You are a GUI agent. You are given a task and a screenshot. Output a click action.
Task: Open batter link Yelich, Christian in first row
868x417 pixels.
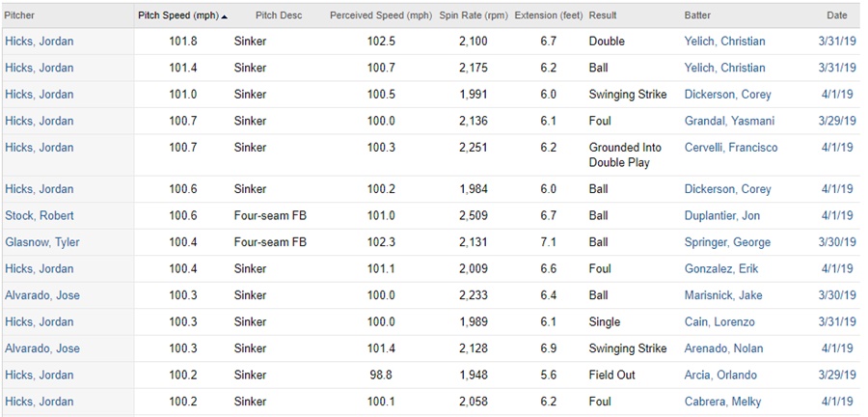(724, 42)
